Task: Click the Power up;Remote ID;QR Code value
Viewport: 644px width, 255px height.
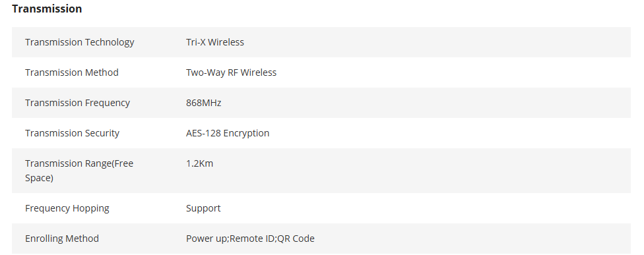Action: tap(250, 239)
